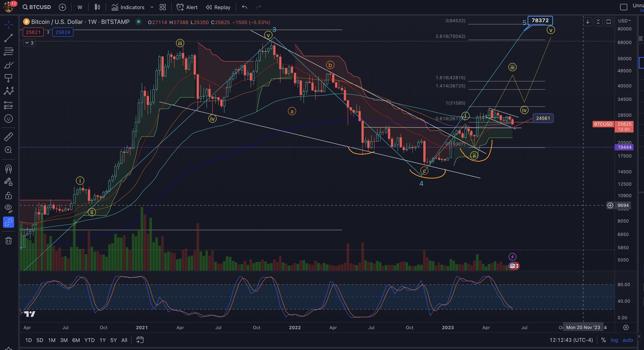Click the 19444 horizontal line price label

tap(624, 147)
